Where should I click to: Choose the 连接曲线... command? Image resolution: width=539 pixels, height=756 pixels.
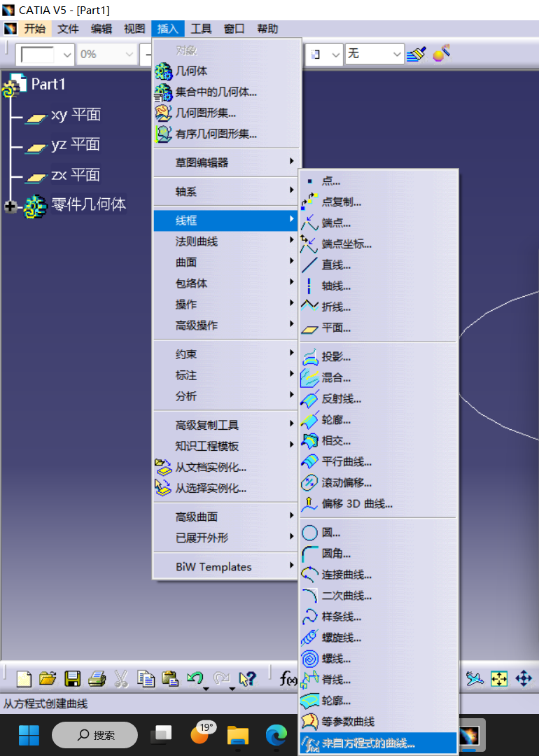[x=378, y=575]
